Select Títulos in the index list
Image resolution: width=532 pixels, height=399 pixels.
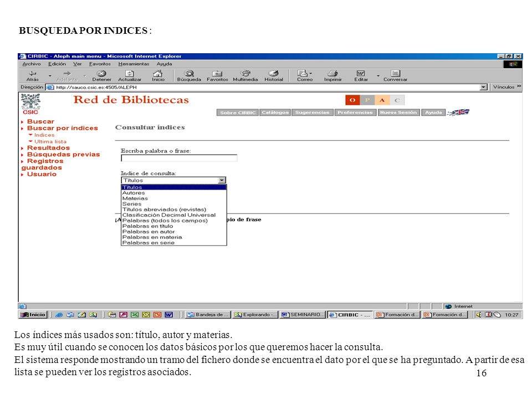point(173,187)
